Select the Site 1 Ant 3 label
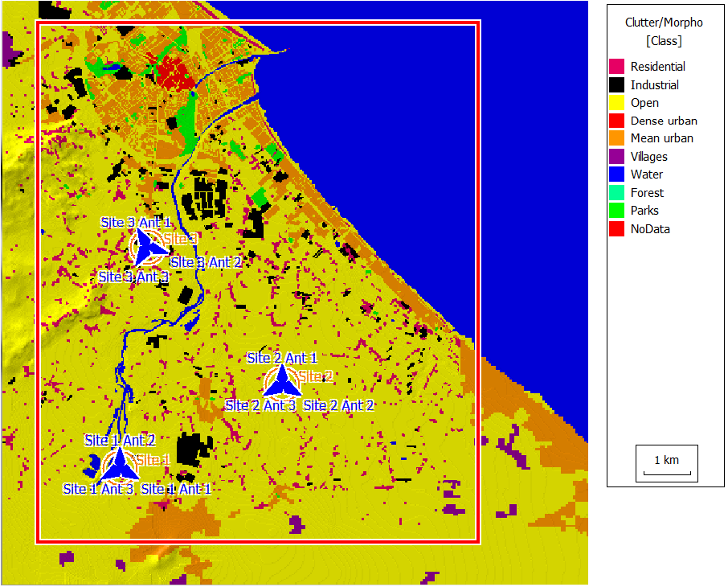Image resolution: width=728 pixels, height=587 pixels. [x=98, y=488]
